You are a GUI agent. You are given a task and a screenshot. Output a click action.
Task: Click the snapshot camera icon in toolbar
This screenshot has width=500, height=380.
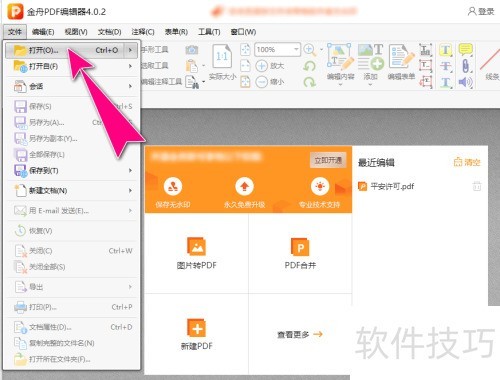[192, 50]
